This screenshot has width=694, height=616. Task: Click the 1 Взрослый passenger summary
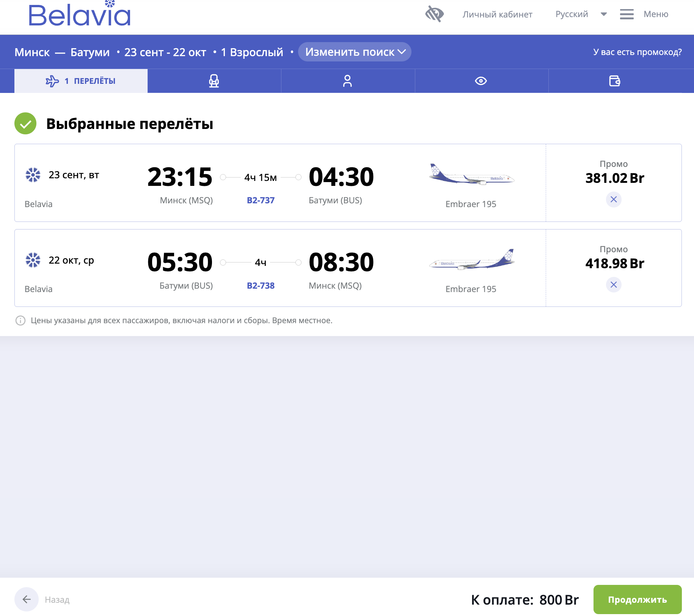[x=252, y=52]
